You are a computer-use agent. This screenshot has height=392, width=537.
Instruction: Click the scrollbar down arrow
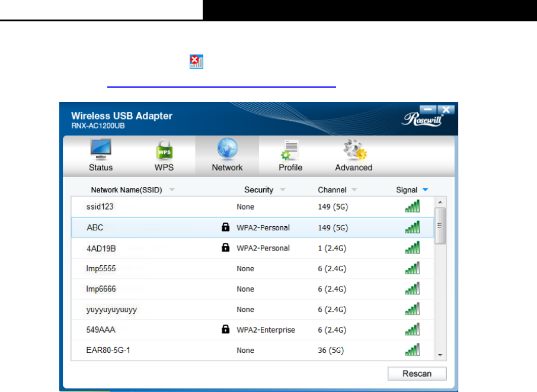[x=440, y=355]
